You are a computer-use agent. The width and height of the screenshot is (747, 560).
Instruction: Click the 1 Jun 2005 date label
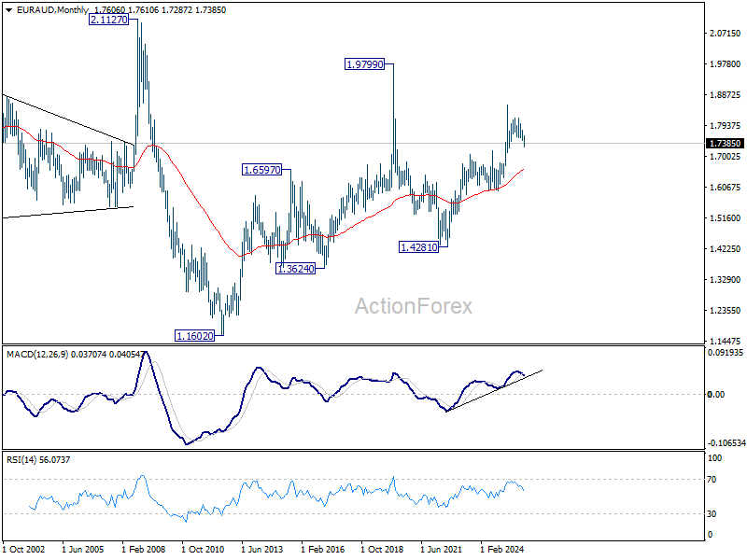tap(83, 550)
